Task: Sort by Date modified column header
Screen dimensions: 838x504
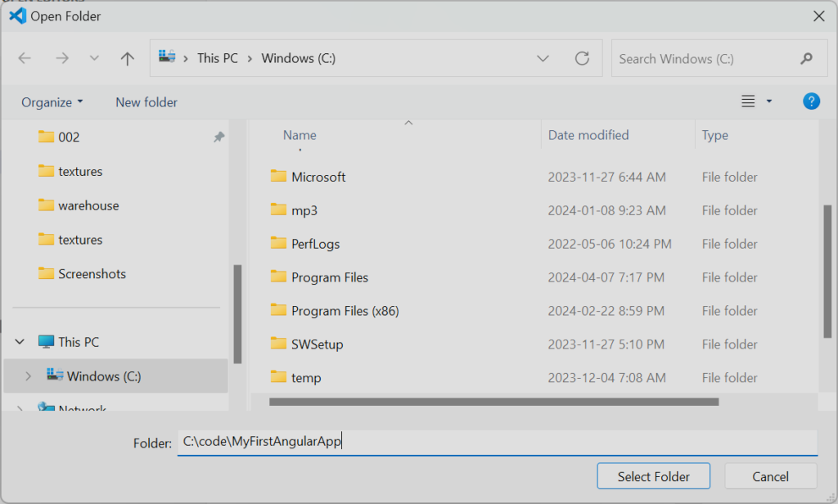Action: click(x=588, y=135)
